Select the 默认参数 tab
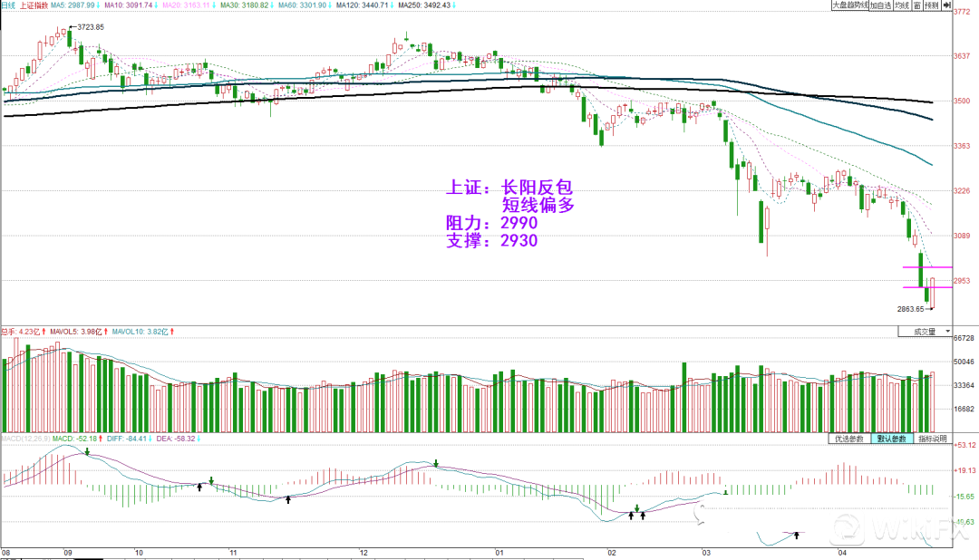Viewport: 979px width, 560px height. point(889,439)
